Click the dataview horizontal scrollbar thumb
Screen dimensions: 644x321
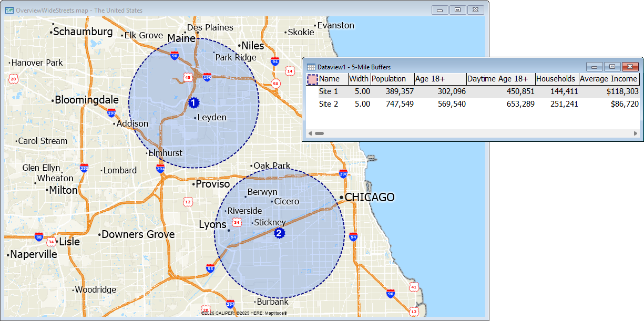(x=319, y=133)
